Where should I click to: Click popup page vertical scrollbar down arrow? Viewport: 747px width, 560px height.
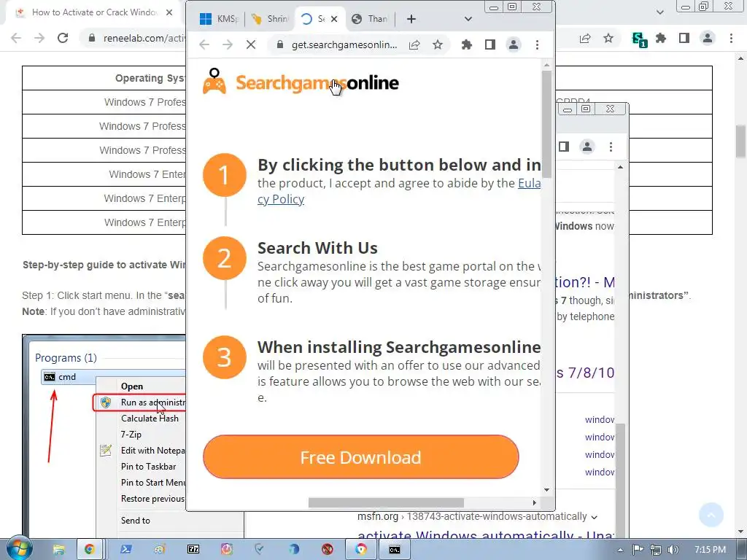coord(547,490)
